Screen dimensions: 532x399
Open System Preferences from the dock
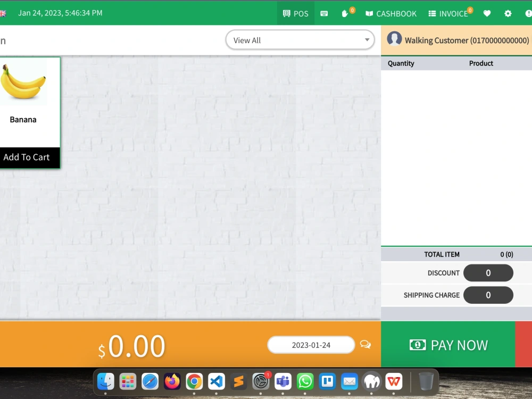261,381
